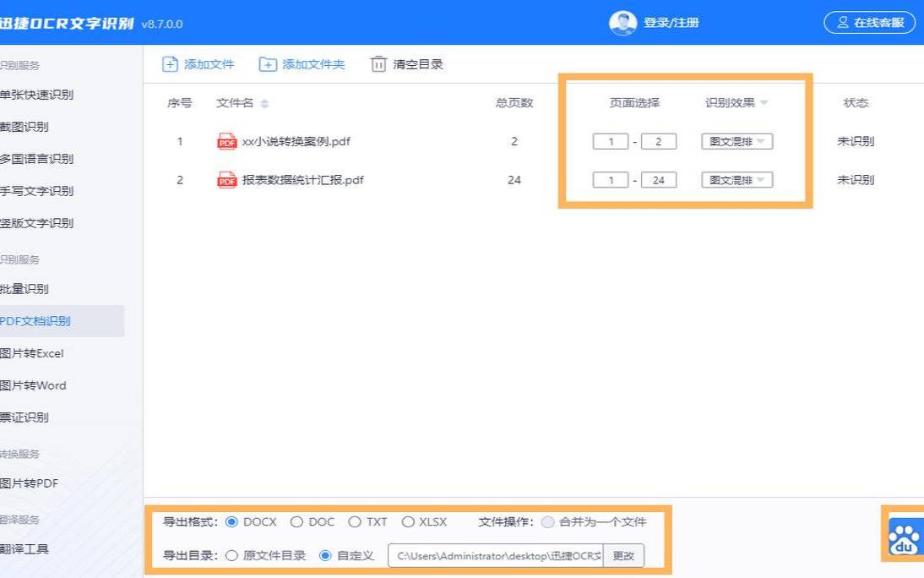The image size is (924, 578).
Task: Click the 清空目录 trash icon
Action: 379,63
